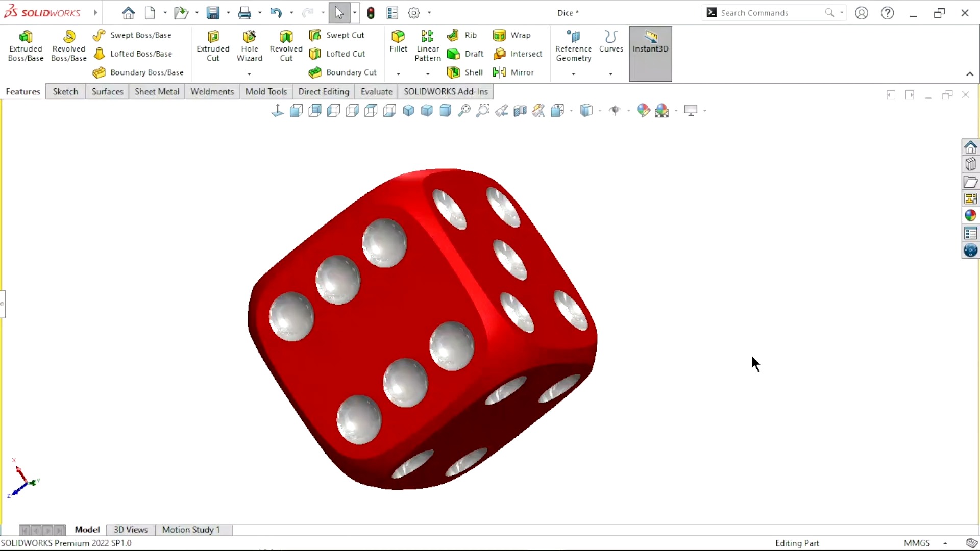
Task: Open the Motion Study 1 tab
Action: (191, 530)
